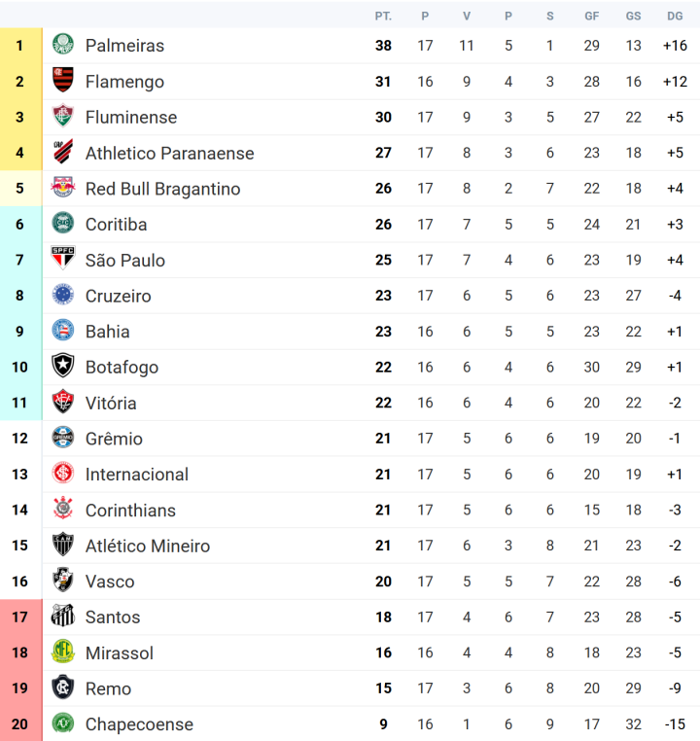Click the DG column header

pyautogui.click(x=675, y=17)
